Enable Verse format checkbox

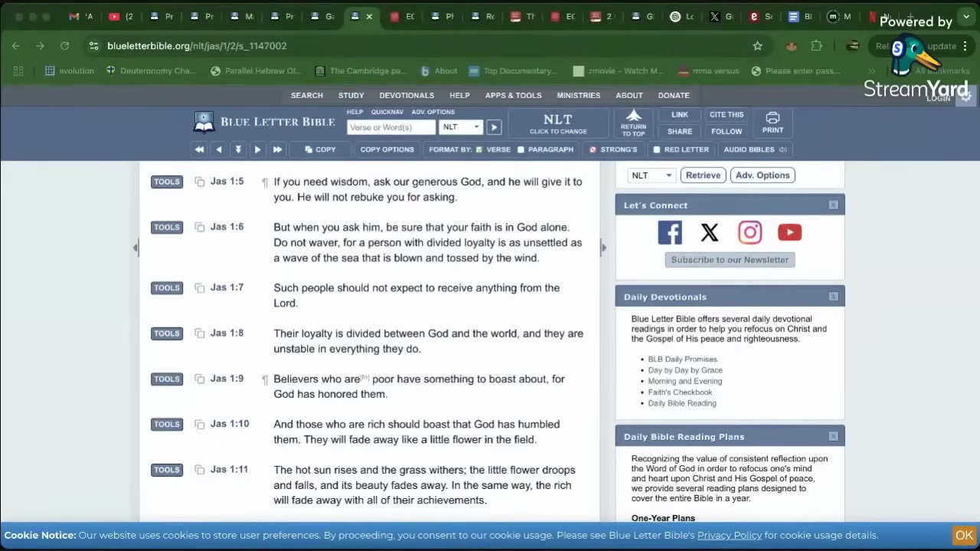point(479,149)
